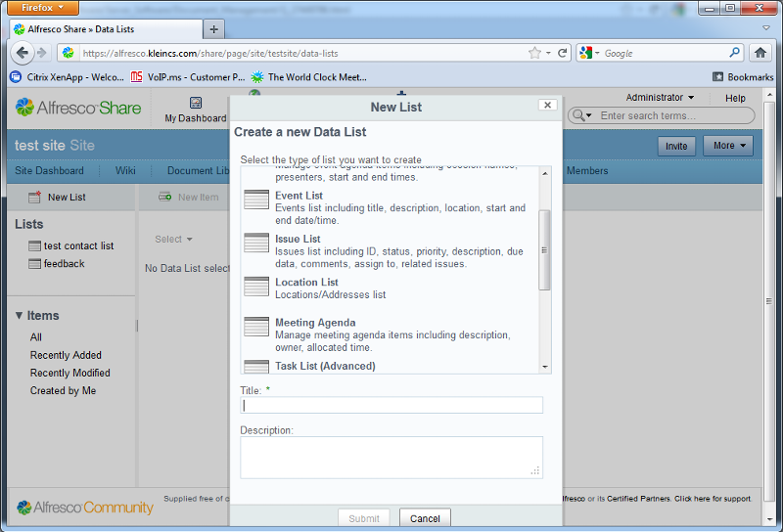Bookmark this page with the star icon
Screen dimensions: 783x532
534,53
